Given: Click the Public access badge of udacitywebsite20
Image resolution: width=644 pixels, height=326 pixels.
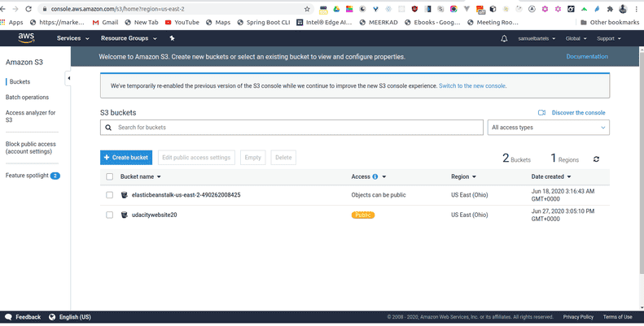Looking at the screenshot, I should click(363, 215).
